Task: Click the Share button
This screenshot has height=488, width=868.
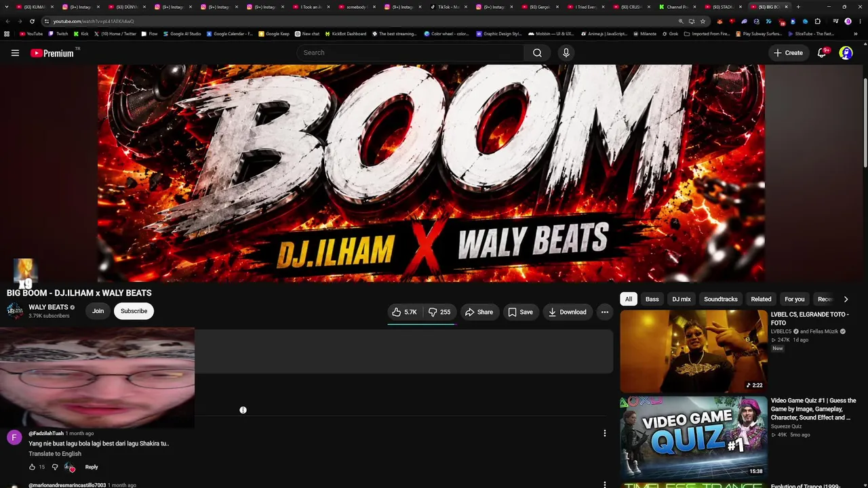Action: pos(479,312)
